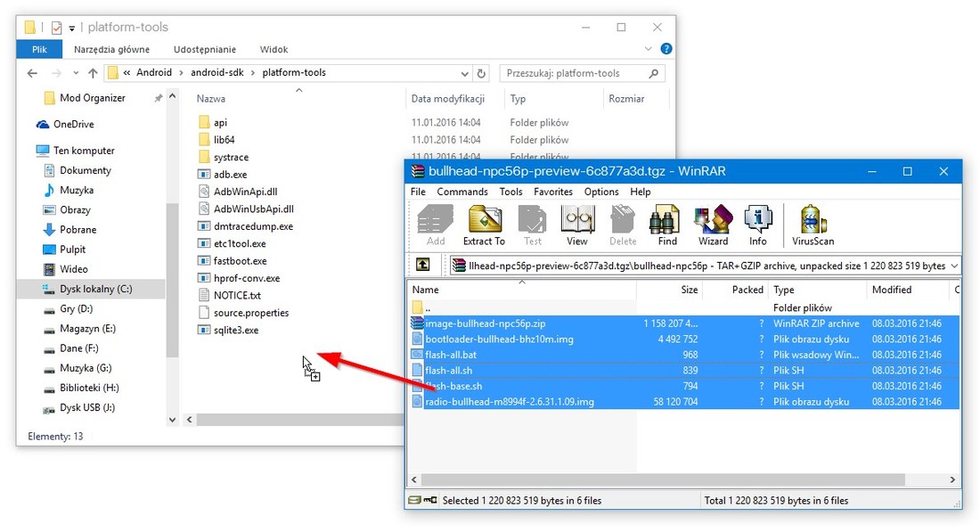The height and width of the screenshot is (532, 980).
Task: Open the Commands menu in WinRAR
Action: tap(462, 192)
